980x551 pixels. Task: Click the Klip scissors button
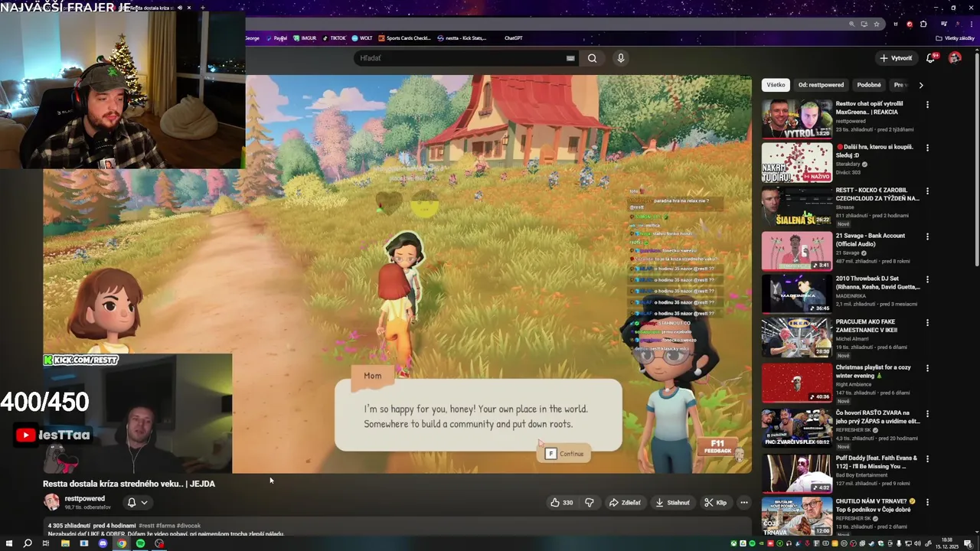click(x=715, y=503)
